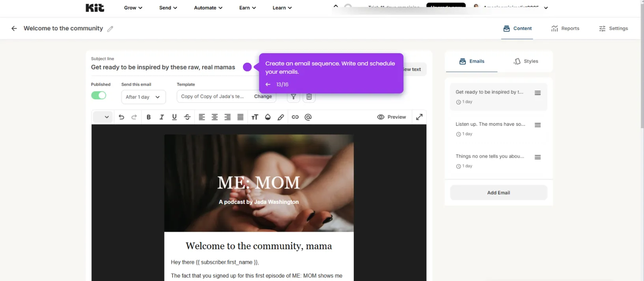Align text right

[x=228, y=117]
